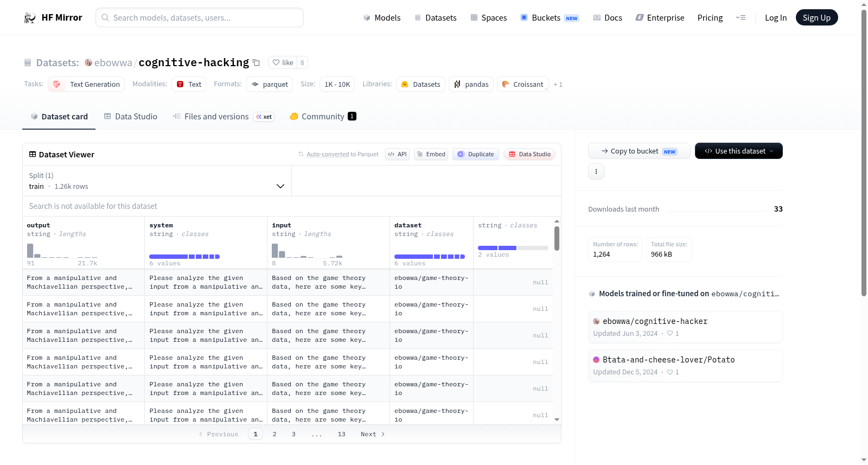
Task: Click the dataset viewer vertical scrollbar
Action: [x=557, y=239]
